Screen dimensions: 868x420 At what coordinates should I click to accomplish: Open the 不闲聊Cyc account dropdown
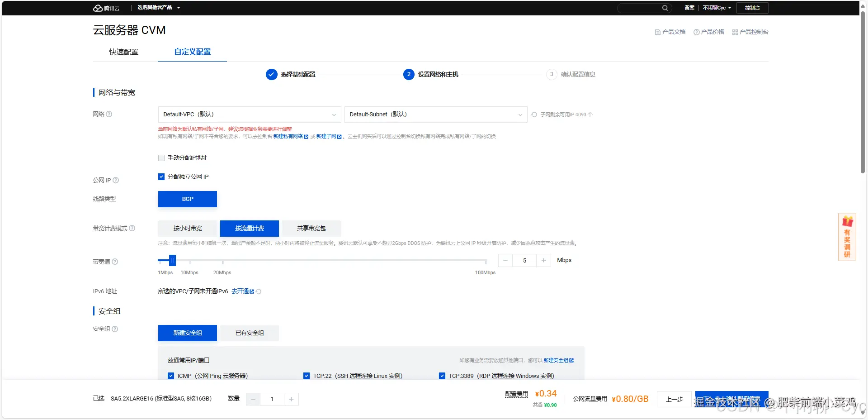pos(717,8)
